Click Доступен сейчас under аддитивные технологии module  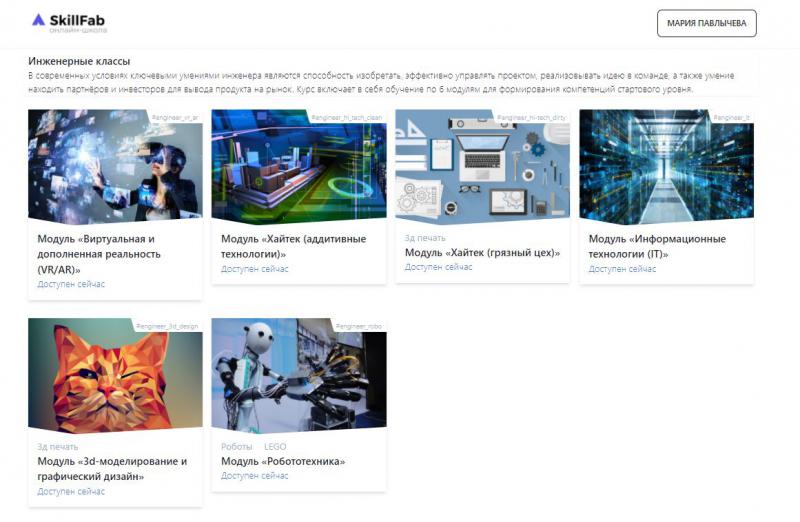coord(255,269)
